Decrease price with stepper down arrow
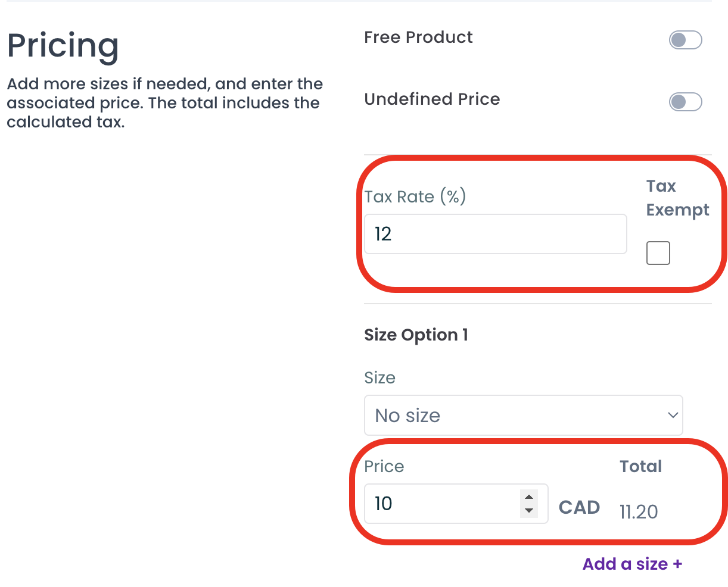 coord(528,511)
